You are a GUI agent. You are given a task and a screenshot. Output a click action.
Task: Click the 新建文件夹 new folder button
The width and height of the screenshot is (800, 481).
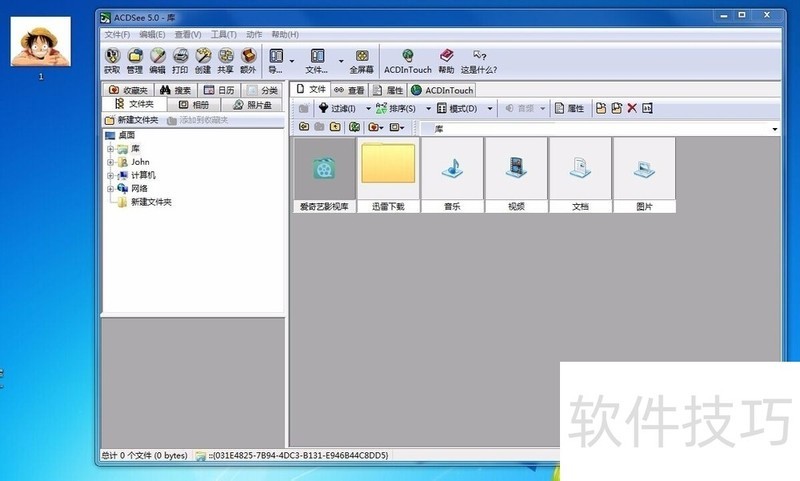[132, 120]
